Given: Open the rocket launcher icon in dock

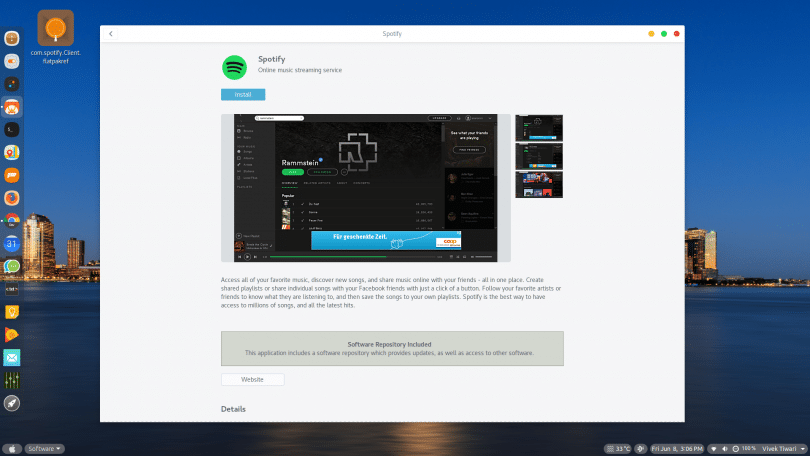Looking at the screenshot, I should point(11,403).
